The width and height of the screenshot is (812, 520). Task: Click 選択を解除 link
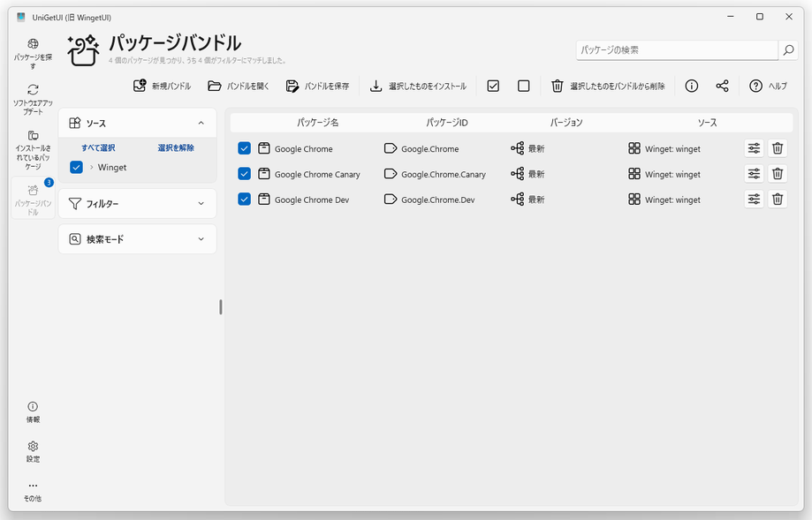click(176, 148)
